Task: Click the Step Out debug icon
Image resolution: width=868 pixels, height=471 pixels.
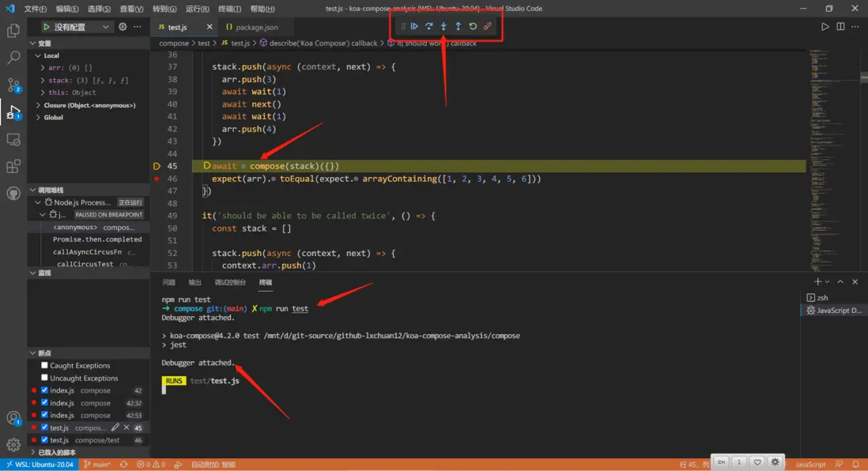Action: point(458,26)
